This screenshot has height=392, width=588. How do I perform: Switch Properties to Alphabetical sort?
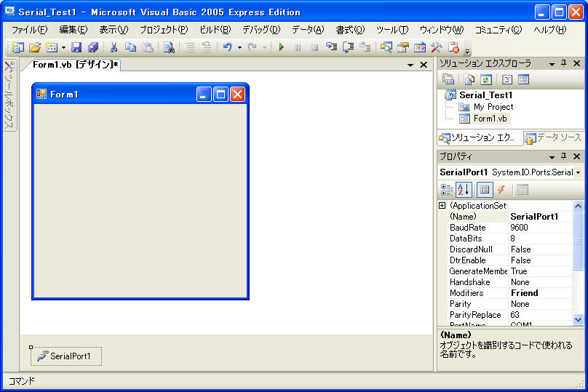tap(464, 190)
